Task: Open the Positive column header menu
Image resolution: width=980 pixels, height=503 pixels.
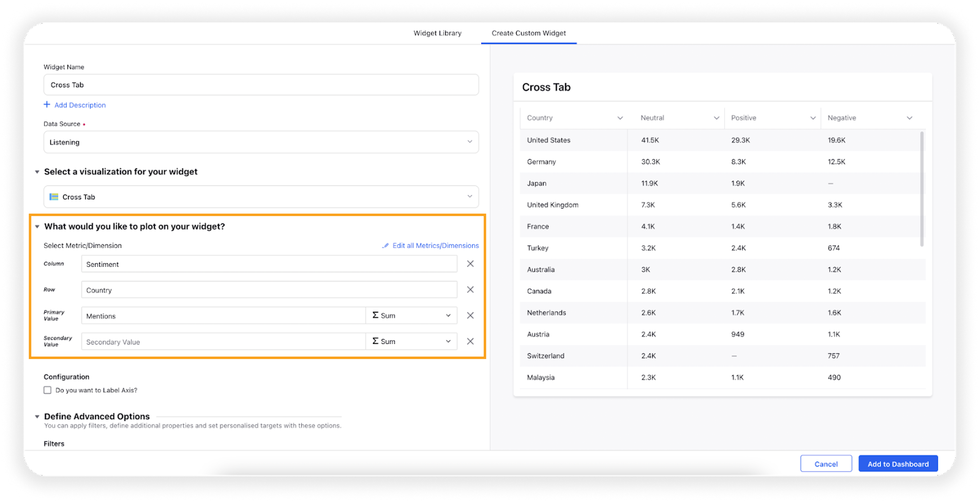Action: (x=813, y=118)
